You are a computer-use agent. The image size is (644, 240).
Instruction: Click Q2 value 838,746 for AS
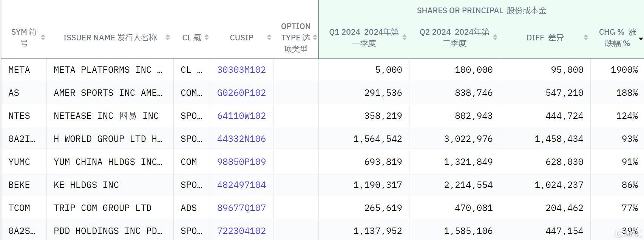474,93
